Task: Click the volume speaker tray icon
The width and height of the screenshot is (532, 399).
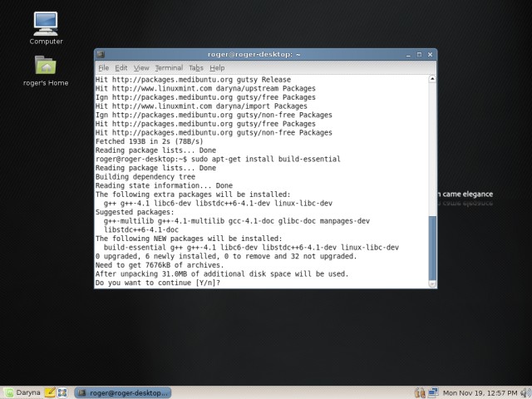Action: tap(526, 392)
